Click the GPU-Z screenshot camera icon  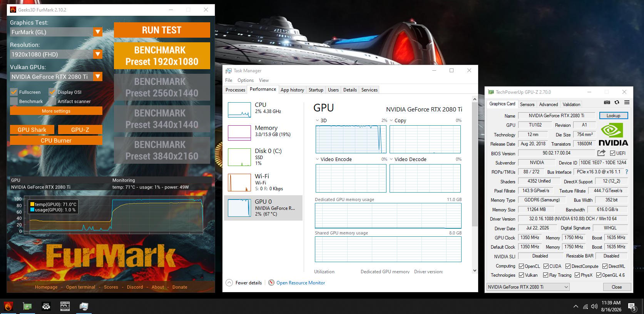point(607,102)
